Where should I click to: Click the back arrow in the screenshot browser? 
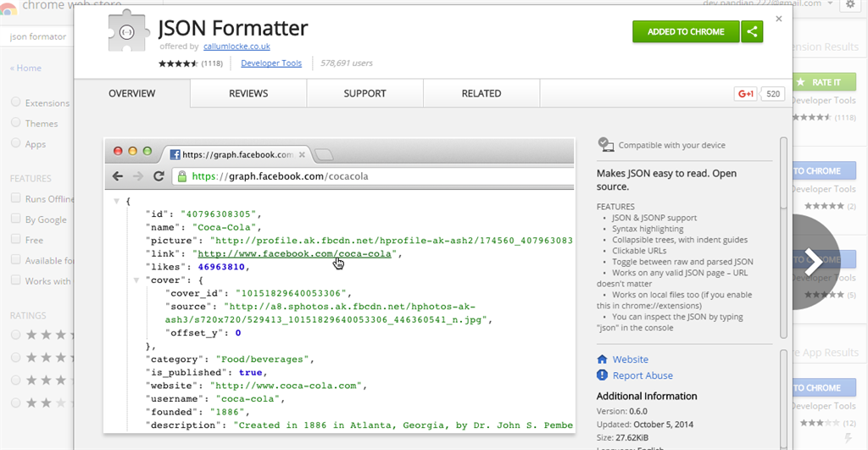(117, 176)
